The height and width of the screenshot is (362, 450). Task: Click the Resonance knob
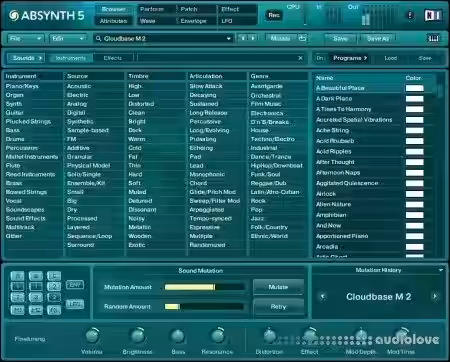[x=218, y=335]
